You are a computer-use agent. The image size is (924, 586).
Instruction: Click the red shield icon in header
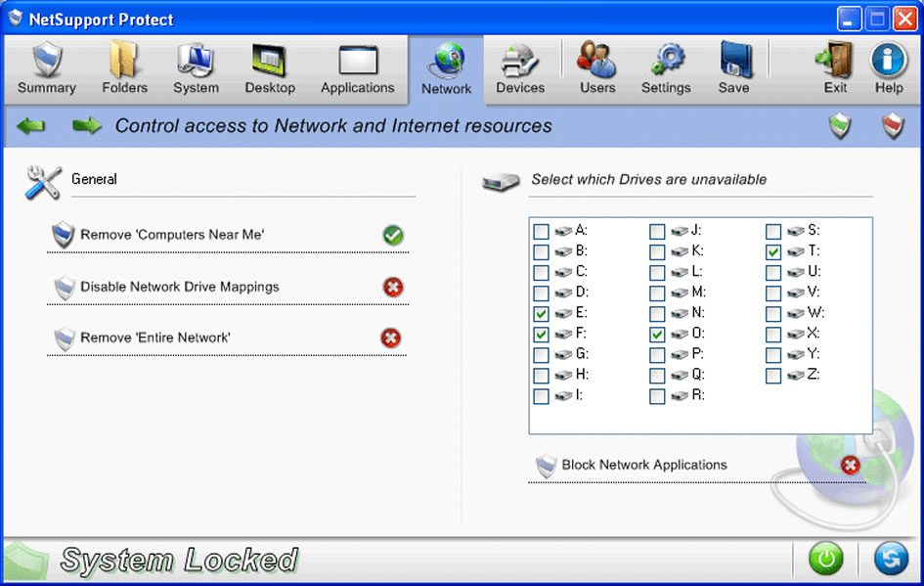pos(893,125)
